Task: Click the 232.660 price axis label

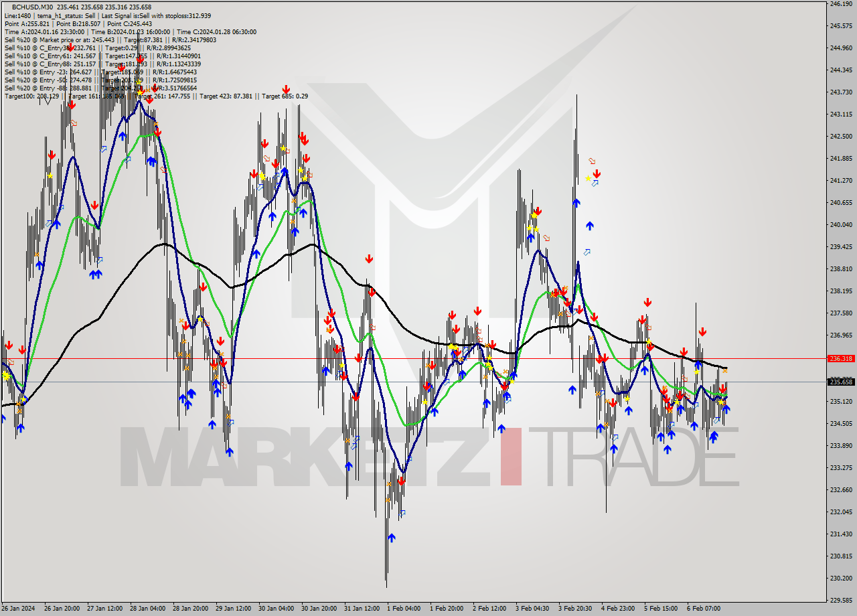Action: [841, 490]
